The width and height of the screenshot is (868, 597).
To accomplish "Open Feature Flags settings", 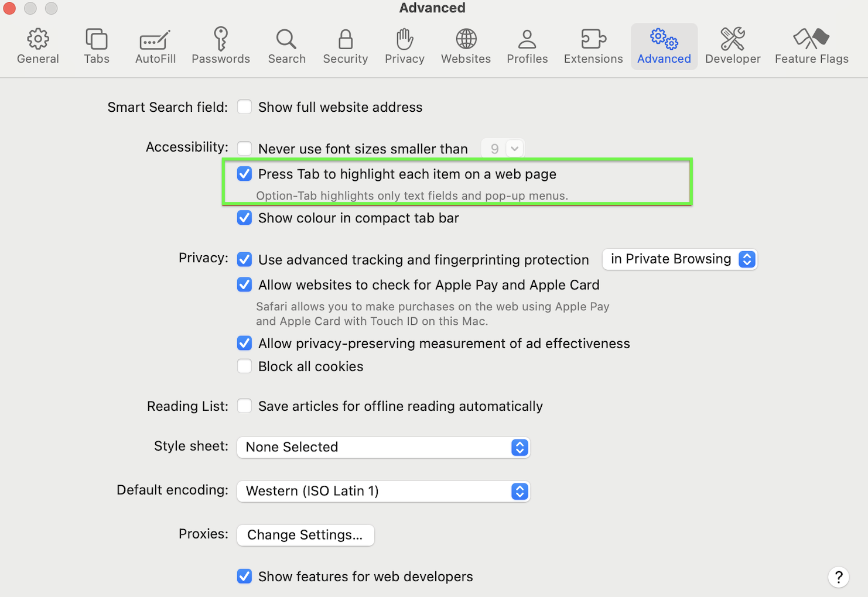I will click(x=811, y=46).
